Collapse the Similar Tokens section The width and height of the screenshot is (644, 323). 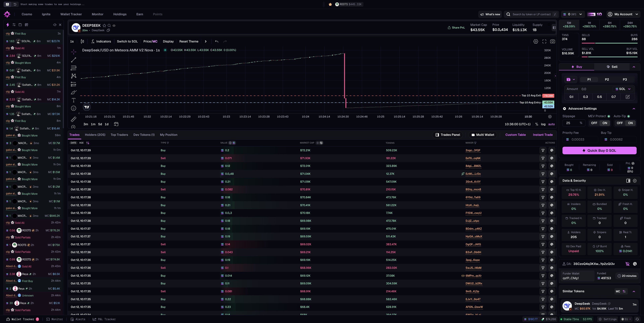coord(634,291)
